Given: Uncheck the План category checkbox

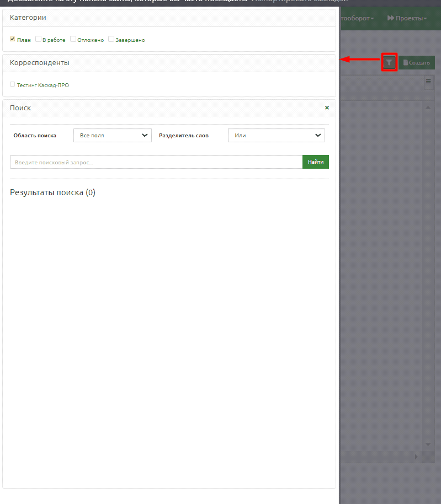Looking at the screenshot, I should 13,39.
